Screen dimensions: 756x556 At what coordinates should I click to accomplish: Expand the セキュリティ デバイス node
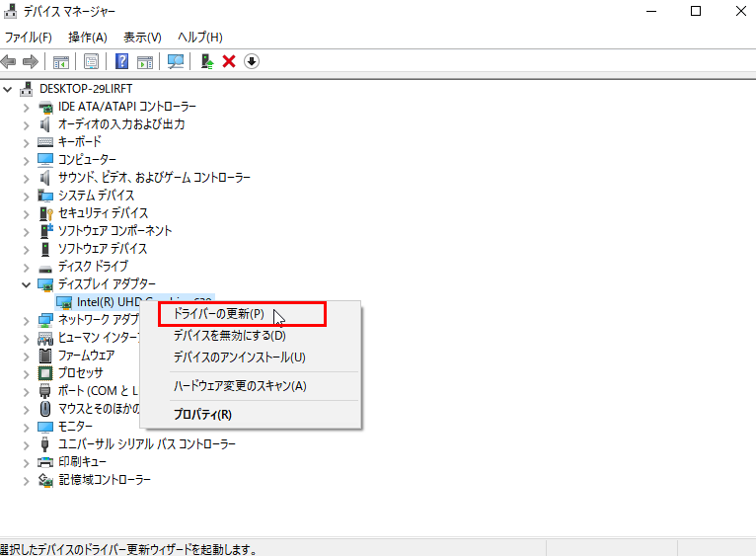coord(27,214)
